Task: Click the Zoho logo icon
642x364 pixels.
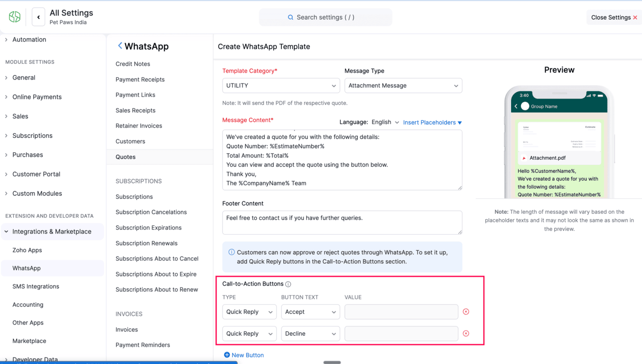Action: coord(15,17)
